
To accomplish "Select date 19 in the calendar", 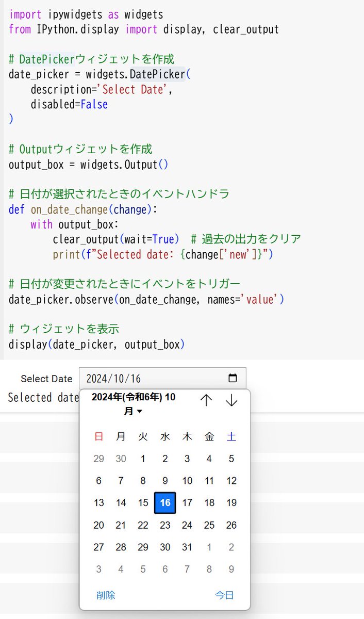I will coord(231,503).
